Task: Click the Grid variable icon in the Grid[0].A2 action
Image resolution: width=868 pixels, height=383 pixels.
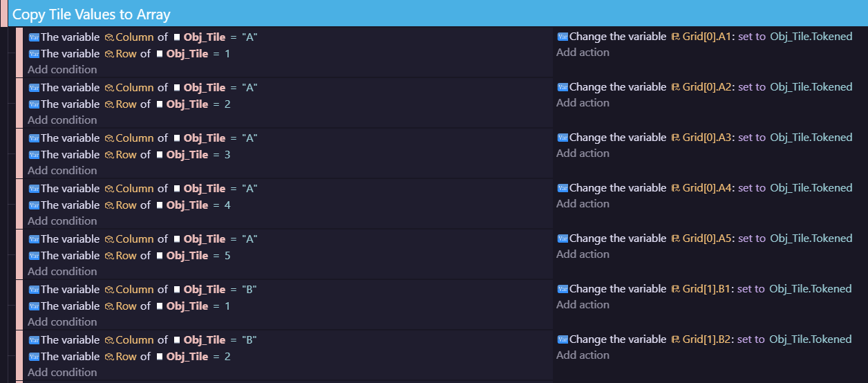Action: coord(675,87)
